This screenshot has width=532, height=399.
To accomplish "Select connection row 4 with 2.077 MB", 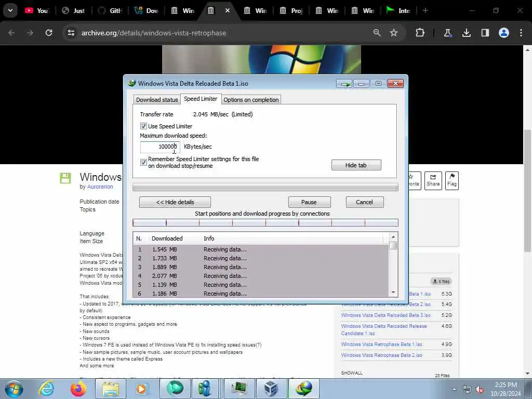I will tap(261, 276).
